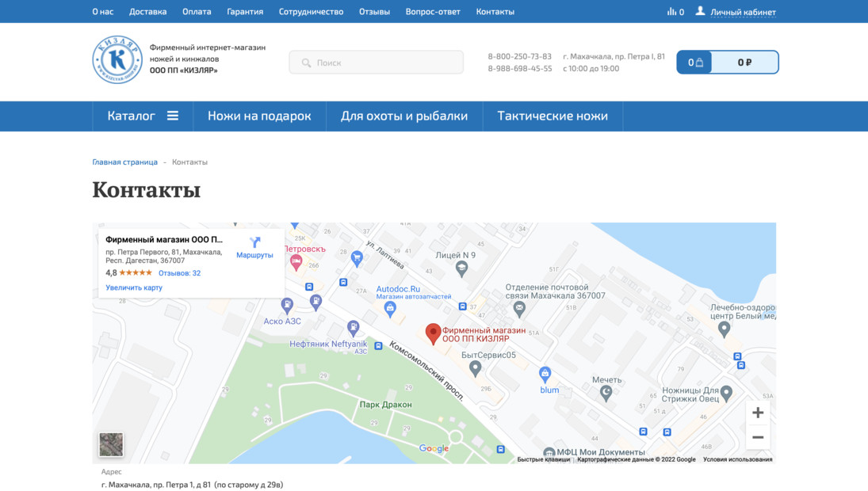
Task: Click the Кизляр round logo
Action: (117, 59)
